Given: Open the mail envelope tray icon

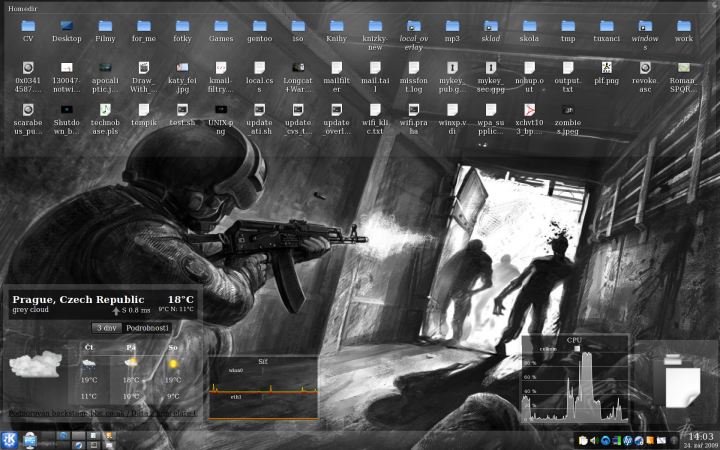Looking at the screenshot, I should point(662,440).
